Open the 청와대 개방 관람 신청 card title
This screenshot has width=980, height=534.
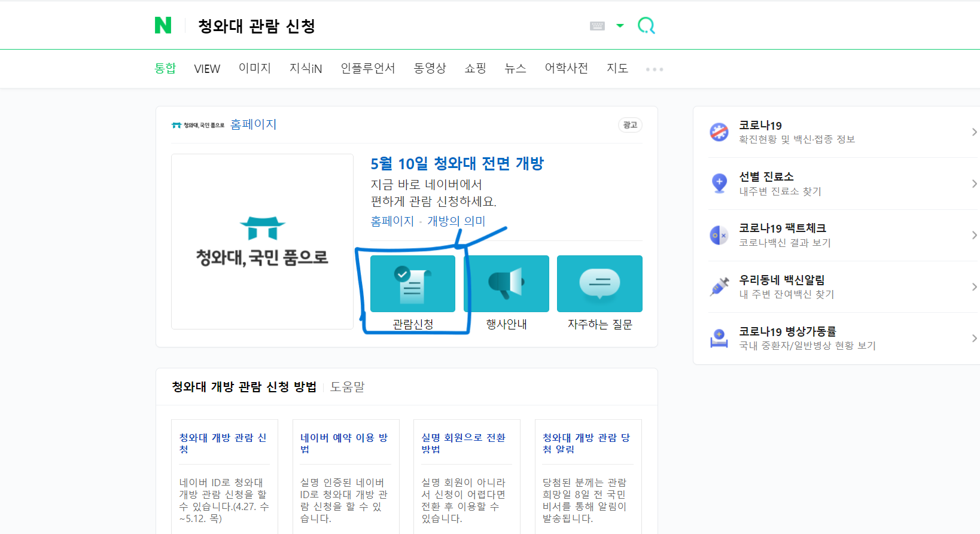[x=223, y=443]
